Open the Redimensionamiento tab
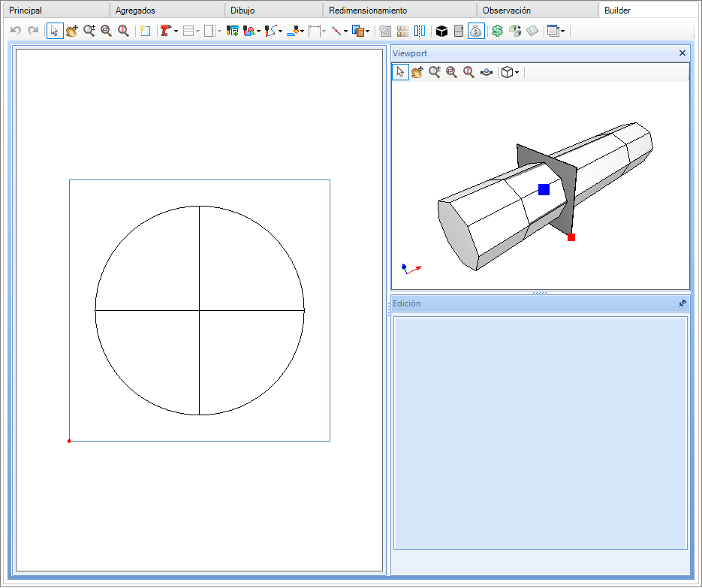Image resolution: width=702 pixels, height=588 pixels. pos(368,11)
